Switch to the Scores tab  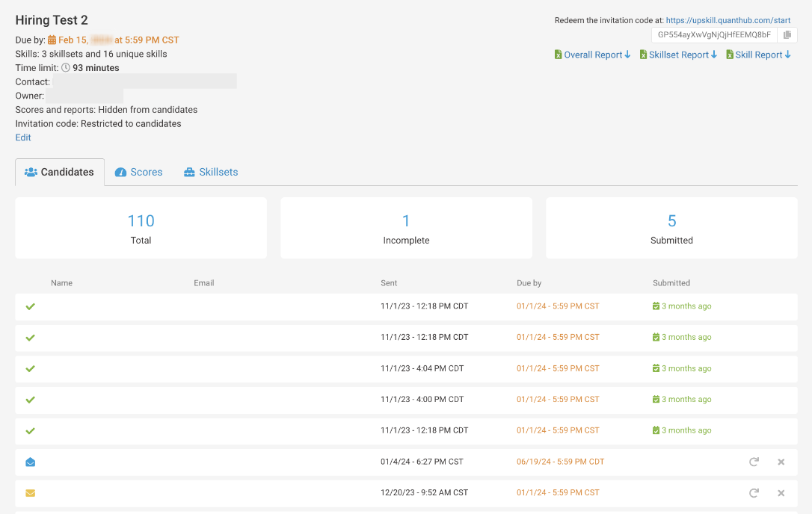(139, 172)
